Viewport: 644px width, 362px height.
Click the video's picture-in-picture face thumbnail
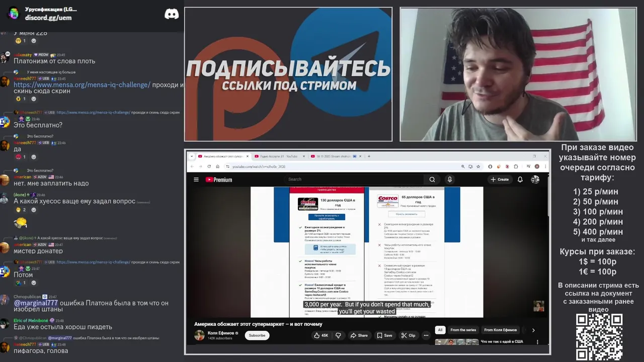(539, 306)
